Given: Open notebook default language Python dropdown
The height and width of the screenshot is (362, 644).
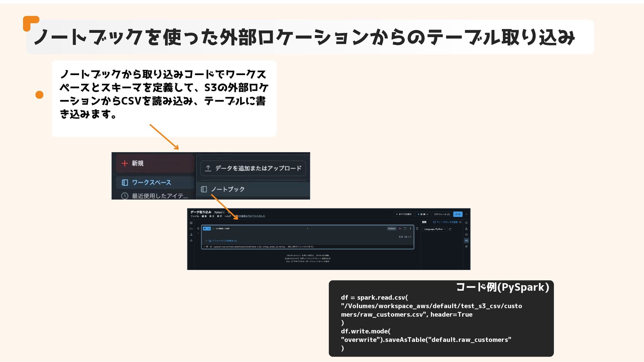Looking at the screenshot, I should (219, 212).
